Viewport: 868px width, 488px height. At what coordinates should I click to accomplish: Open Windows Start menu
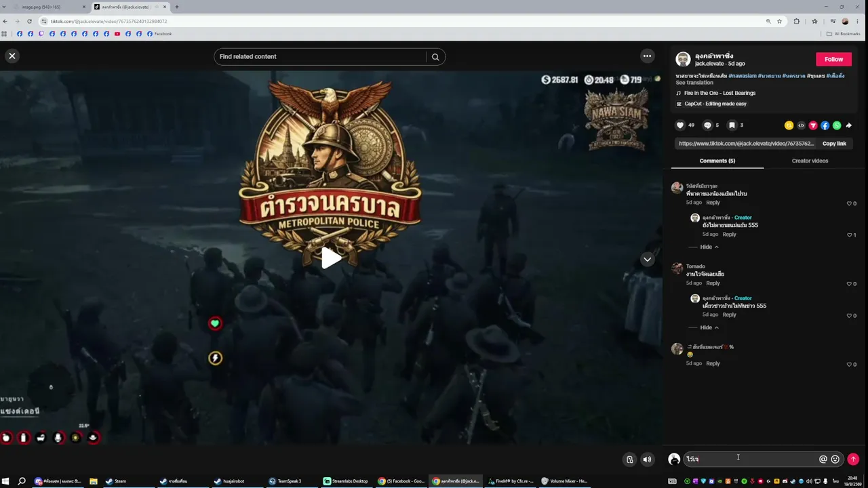point(5,481)
